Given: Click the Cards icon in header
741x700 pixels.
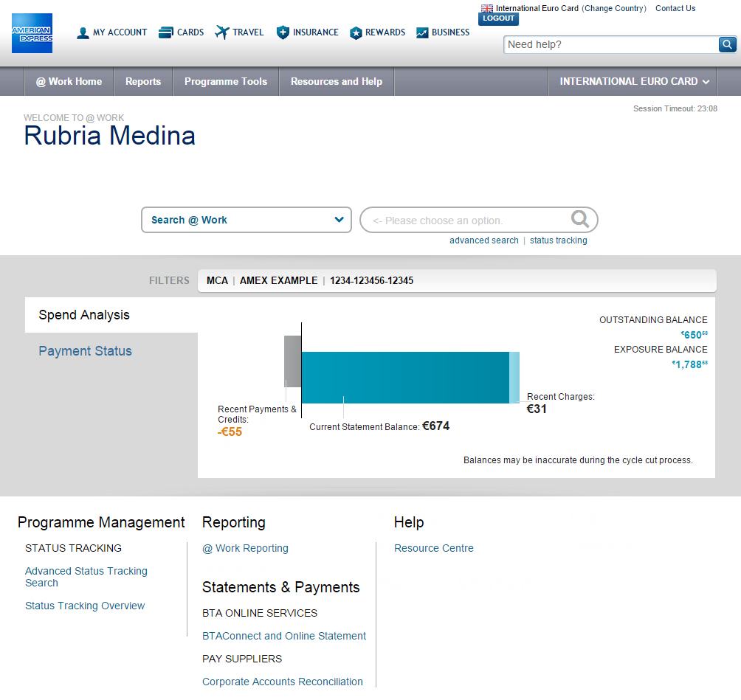Looking at the screenshot, I should [x=165, y=32].
